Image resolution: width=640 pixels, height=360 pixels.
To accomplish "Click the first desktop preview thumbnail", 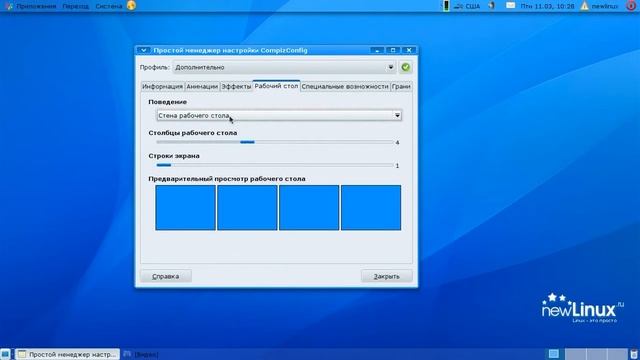I will [x=185, y=208].
